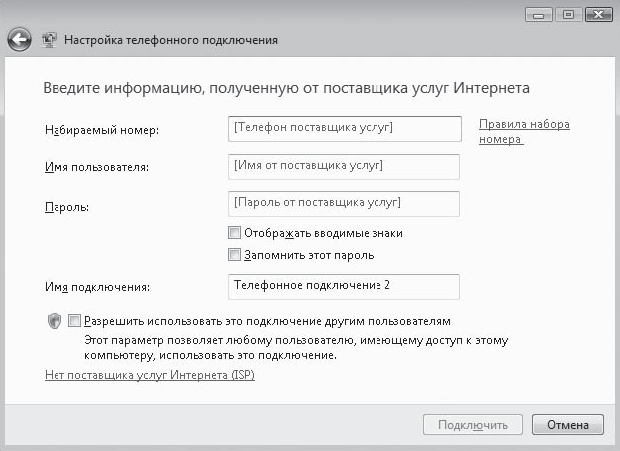Enable 'Отображать вводимые знаки' checkbox

pos(234,233)
